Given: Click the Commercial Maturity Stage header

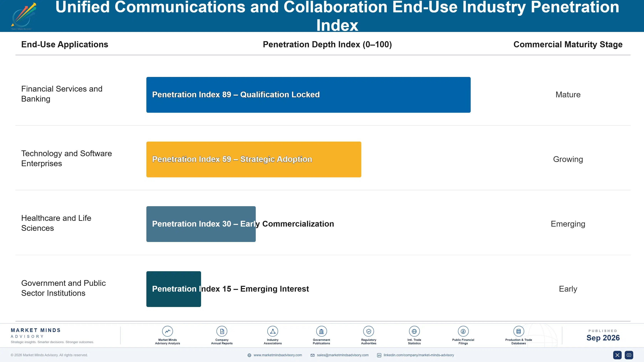Looking at the screenshot, I should tap(568, 44).
